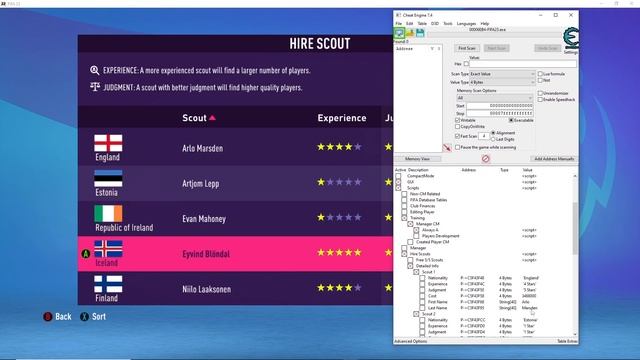Enable the Lua formula checkbox
Viewport: 640px width, 360px height.
pyautogui.click(x=540, y=74)
